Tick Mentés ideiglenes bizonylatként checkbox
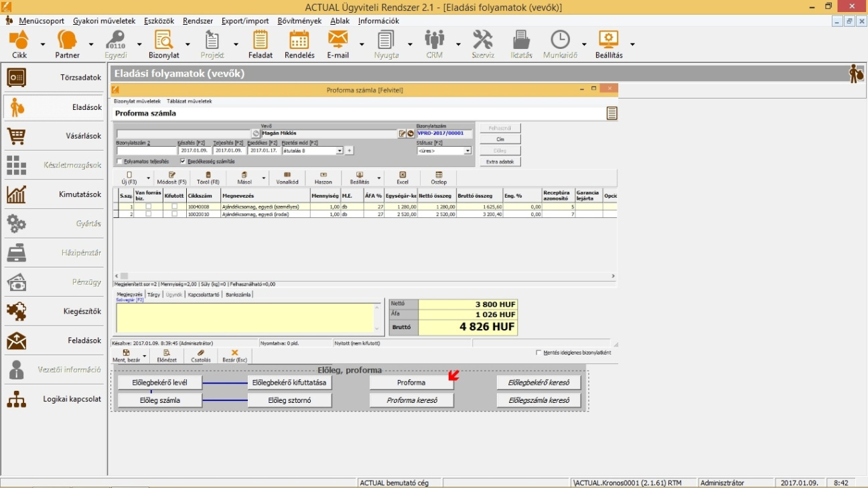Image resolution: width=868 pixels, height=488 pixels. click(x=539, y=353)
